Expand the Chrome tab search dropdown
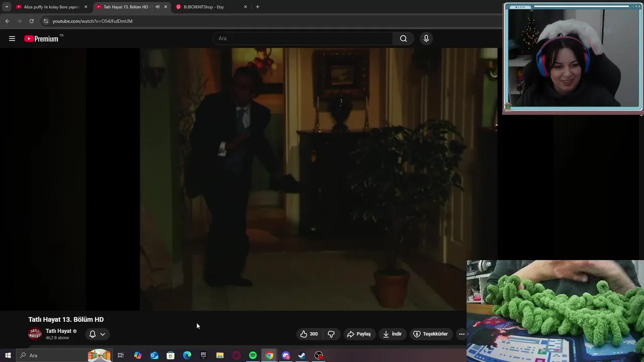 pos(7,7)
